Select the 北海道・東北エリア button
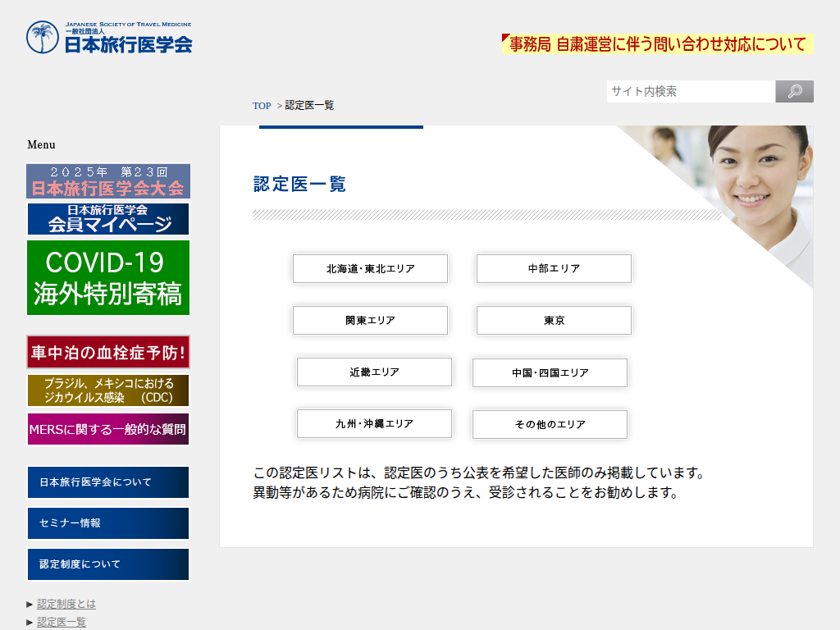 [370, 269]
